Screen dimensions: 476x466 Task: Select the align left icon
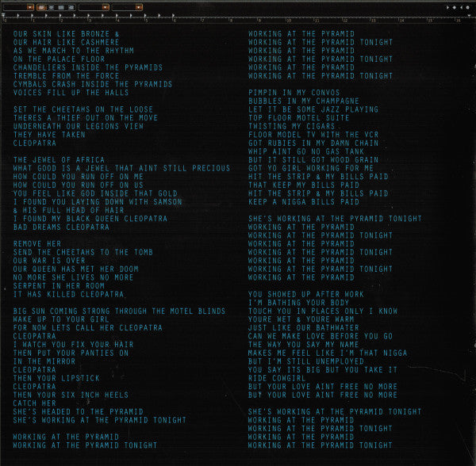[x=42, y=7]
